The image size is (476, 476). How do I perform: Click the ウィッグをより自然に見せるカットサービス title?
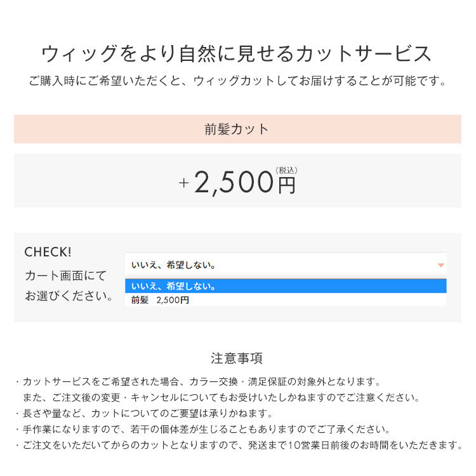[x=237, y=54]
